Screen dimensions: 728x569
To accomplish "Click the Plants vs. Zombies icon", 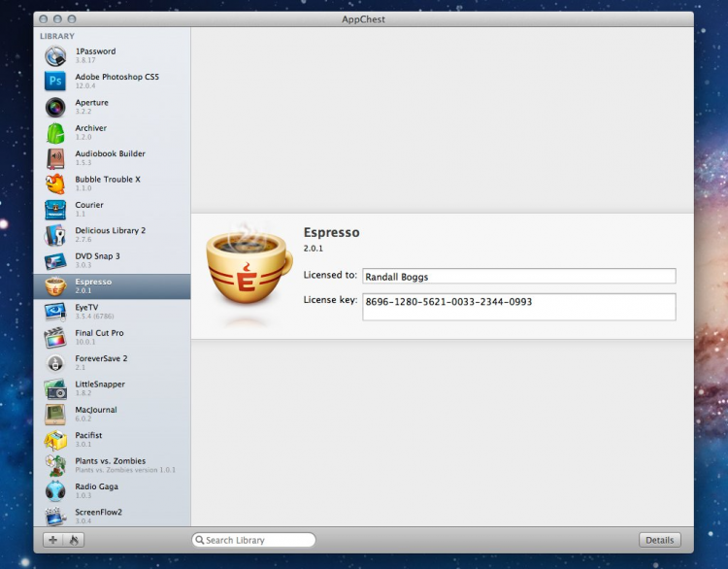I will point(55,465).
